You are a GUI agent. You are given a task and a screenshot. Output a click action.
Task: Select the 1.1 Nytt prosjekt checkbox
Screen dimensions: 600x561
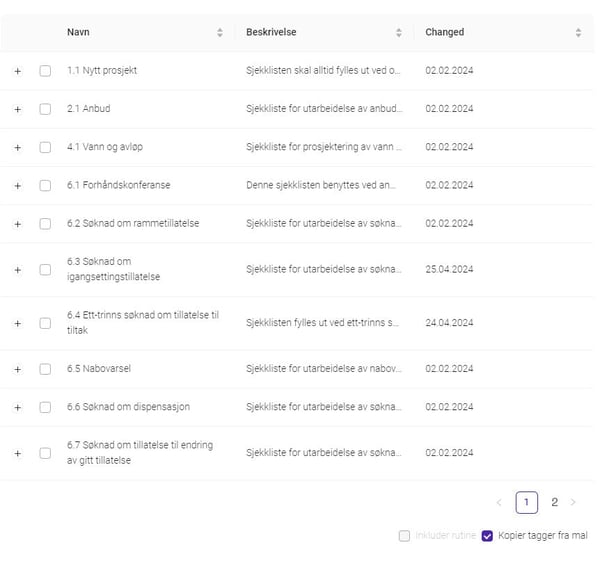pyautogui.click(x=45, y=71)
